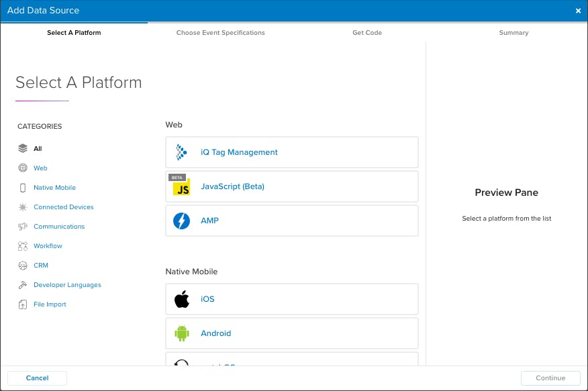Go to Choose Event Specifications step
The image size is (588, 391).
pyautogui.click(x=220, y=33)
